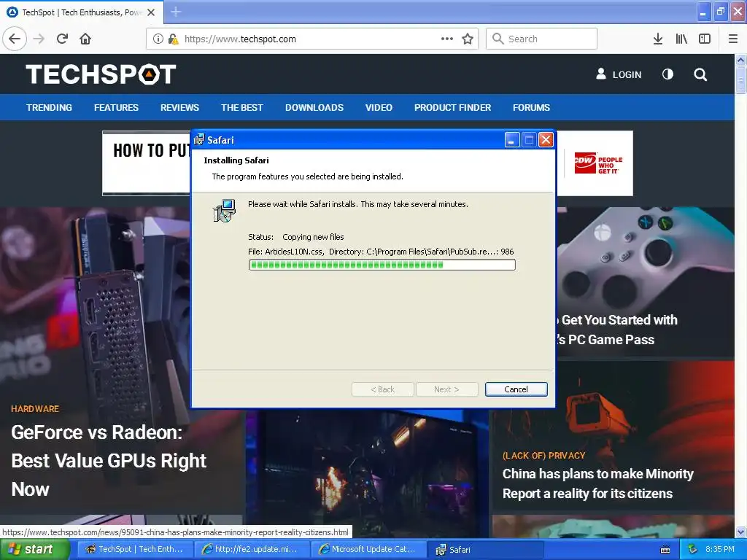Toggle TechSpot dark/light theme icon

667,74
